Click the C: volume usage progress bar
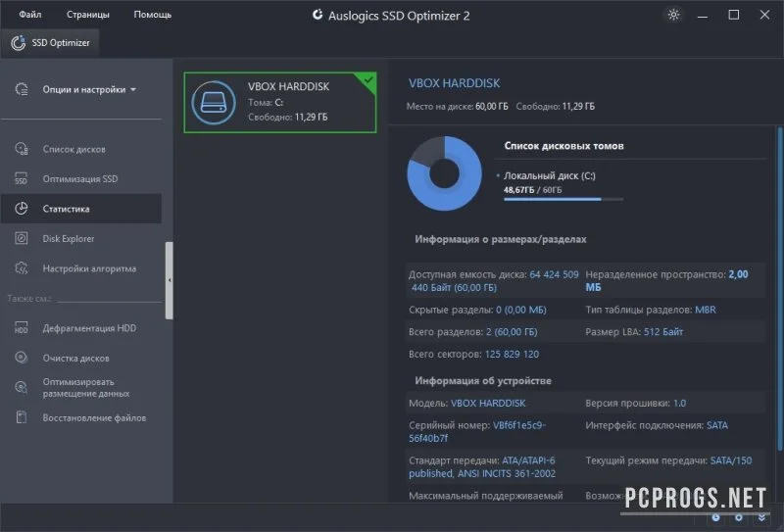 pyautogui.click(x=563, y=199)
